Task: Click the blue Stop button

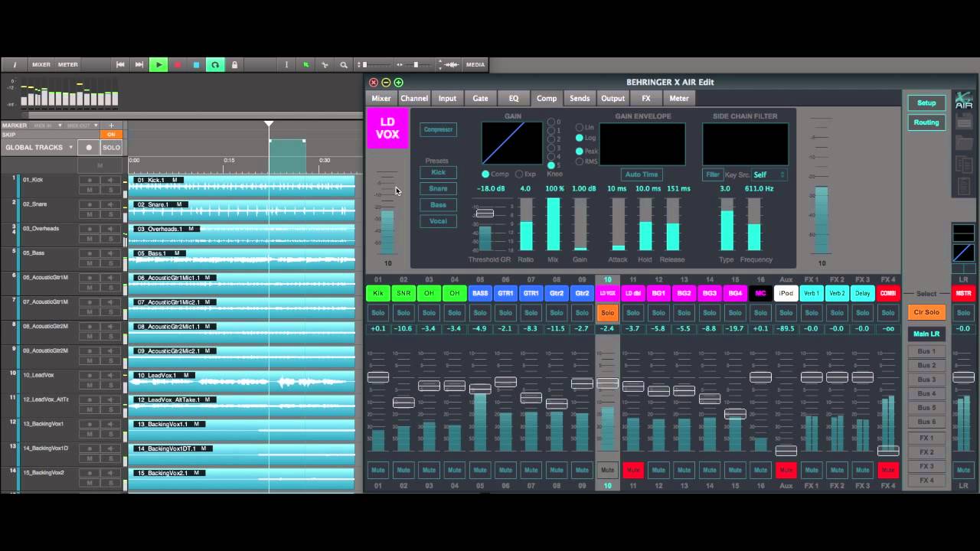Action: pyautogui.click(x=196, y=65)
